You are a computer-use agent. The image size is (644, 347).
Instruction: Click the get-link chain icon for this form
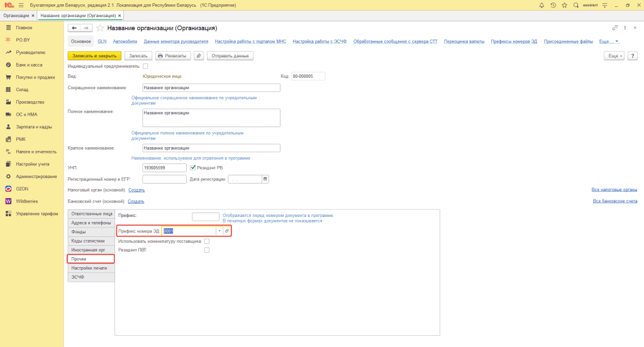615,28
